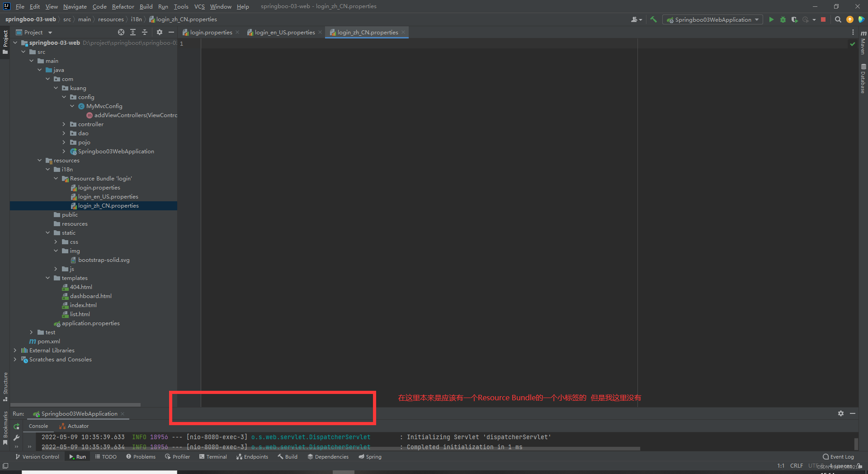This screenshot has width=868, height=474.
Task: Open the Database tool window
Action: tap(863, 79)
